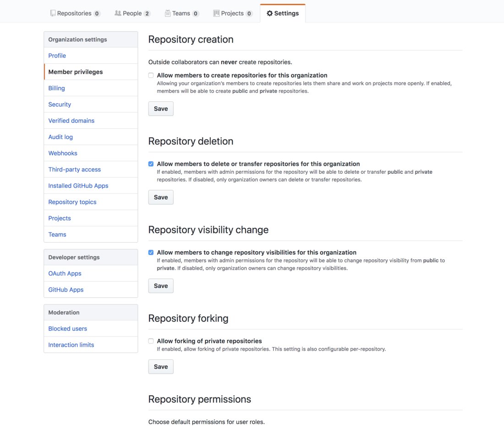
Task: Open Webhooks settings
Action: [91, 153]
